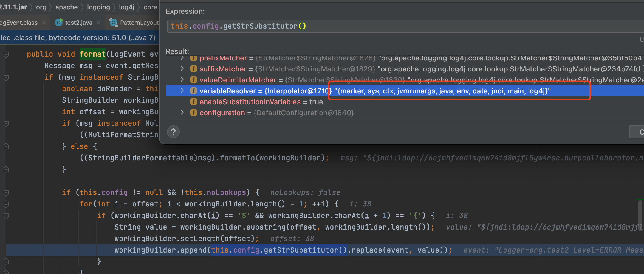This screenshot has height=274, width=644.
Task: Click the field icon beside valueDelimiterMatcher
Action: (193, 80)
